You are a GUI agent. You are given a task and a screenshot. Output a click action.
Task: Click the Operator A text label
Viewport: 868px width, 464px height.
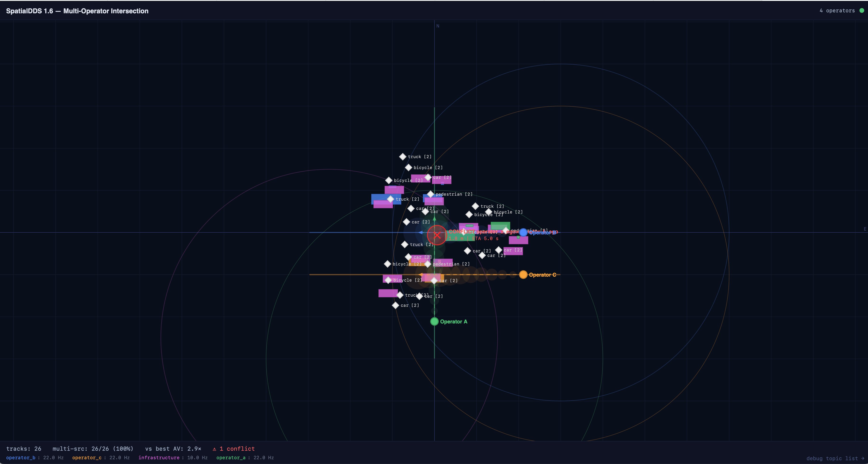tap(453, 322)
